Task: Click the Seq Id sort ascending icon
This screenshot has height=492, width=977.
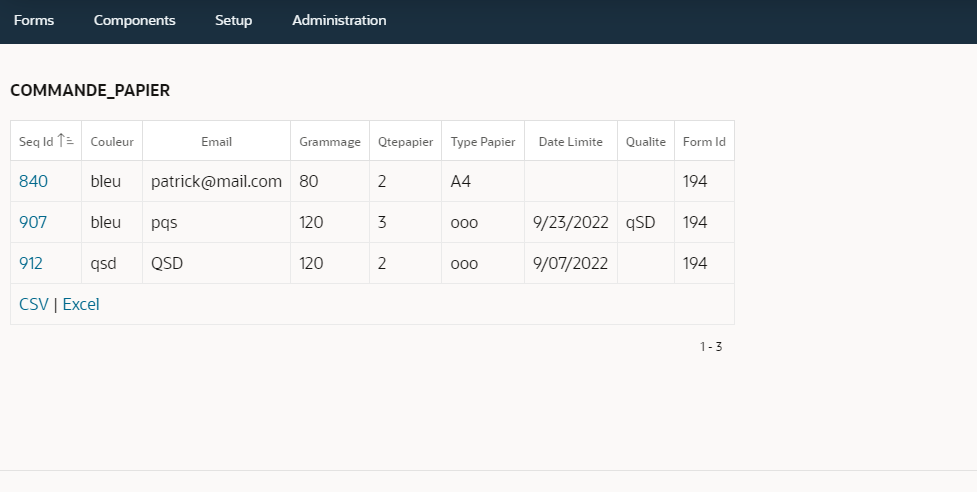Action: [x=65, y=141]
